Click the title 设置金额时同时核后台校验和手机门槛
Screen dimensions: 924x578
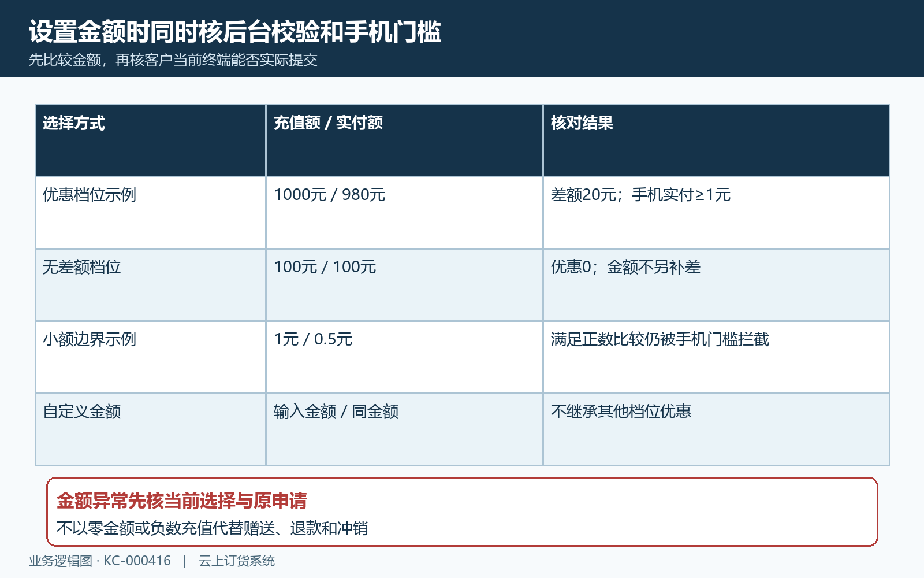pos(235,32)
